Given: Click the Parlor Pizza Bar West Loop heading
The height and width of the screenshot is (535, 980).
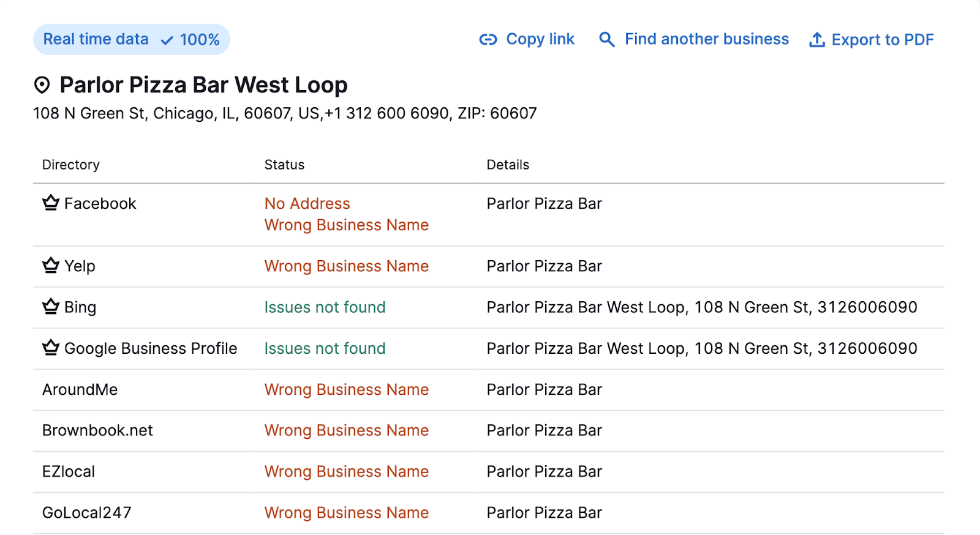Looking at the screenshot, I should (x=203, y=85).
